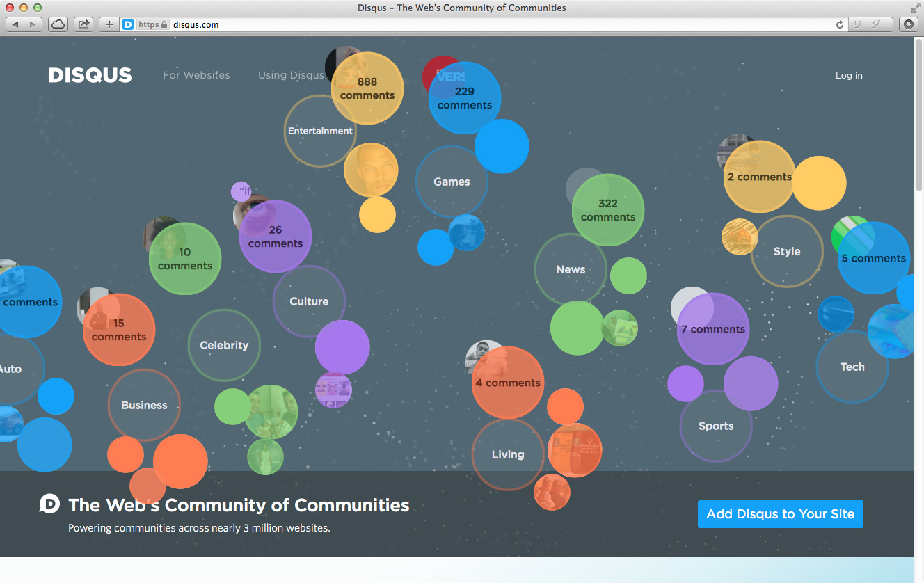Open iCloud Tabs cloud icon
924x583 pixels.
coord(58,24)
